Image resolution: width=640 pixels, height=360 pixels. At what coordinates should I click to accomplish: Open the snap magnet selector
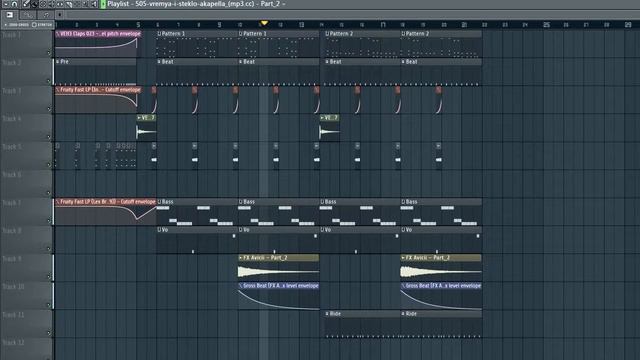[x=14, y=4]
